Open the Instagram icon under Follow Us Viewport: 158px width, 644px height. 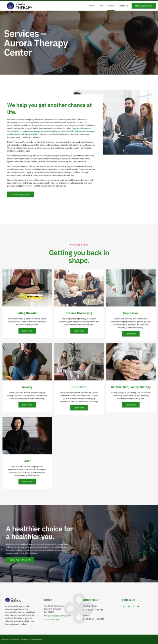[x=133, y=606]
